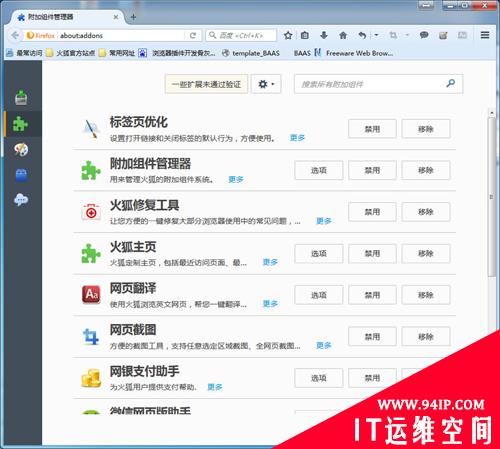Viewport: 500px width, 449px height.
Task: Open a new tab with plus button
Action: coord(133,17)
